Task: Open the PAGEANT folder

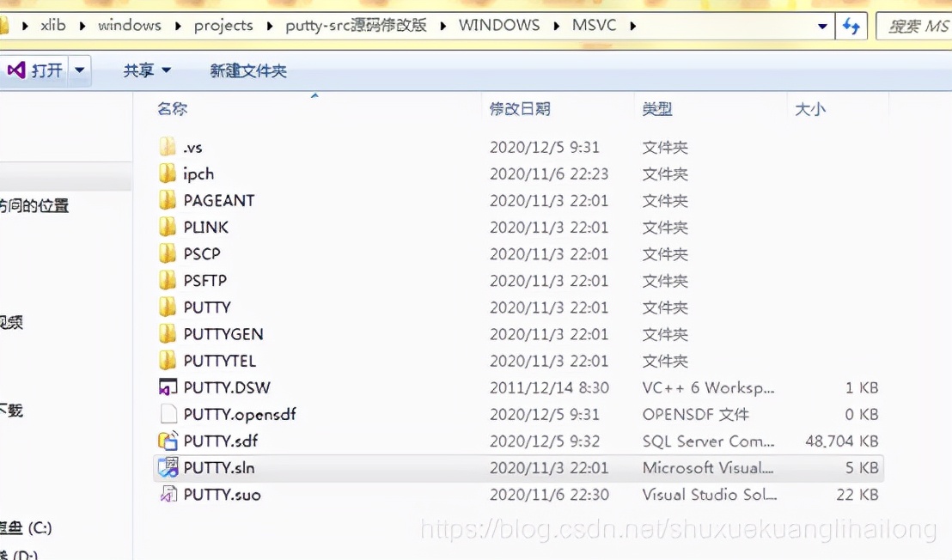Action: pyautogui.click(x=220, y=200)
